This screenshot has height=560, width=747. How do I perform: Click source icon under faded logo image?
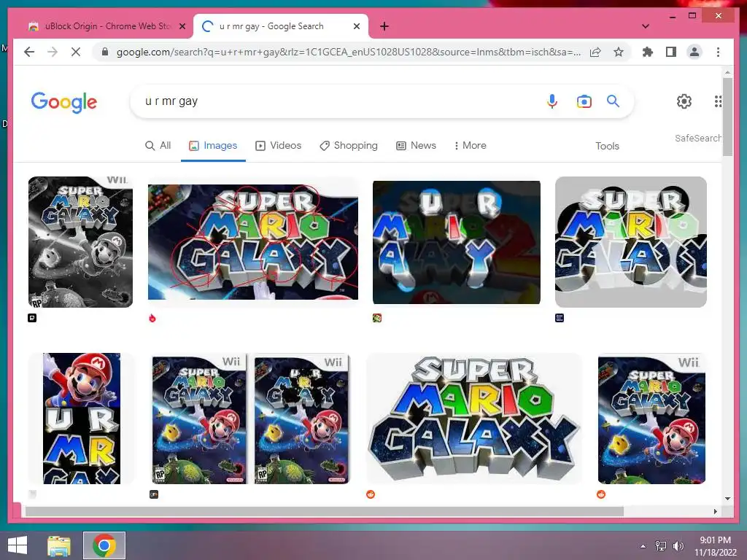coord(560,318)
